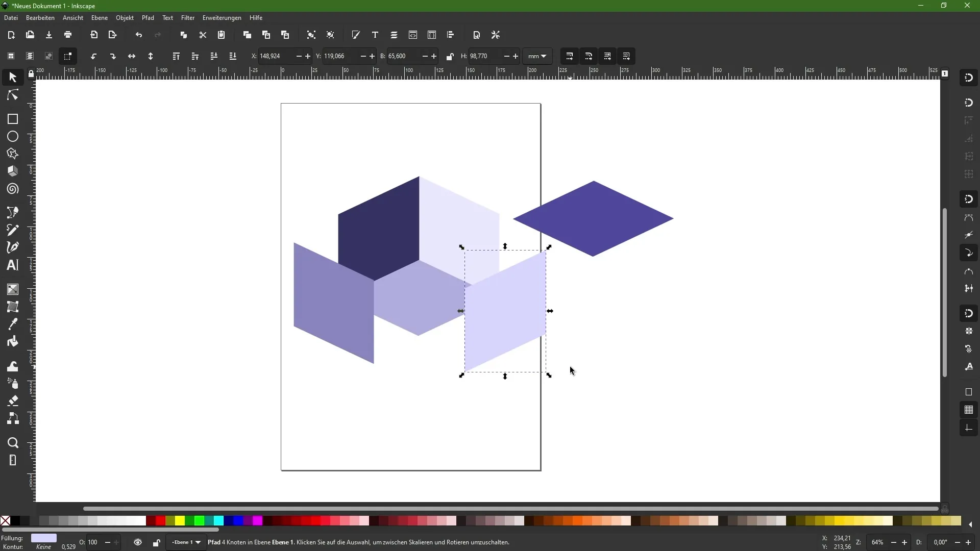Toggle scale stroke width with object
This screenshot has height=551, width=980.
(570, 56)
